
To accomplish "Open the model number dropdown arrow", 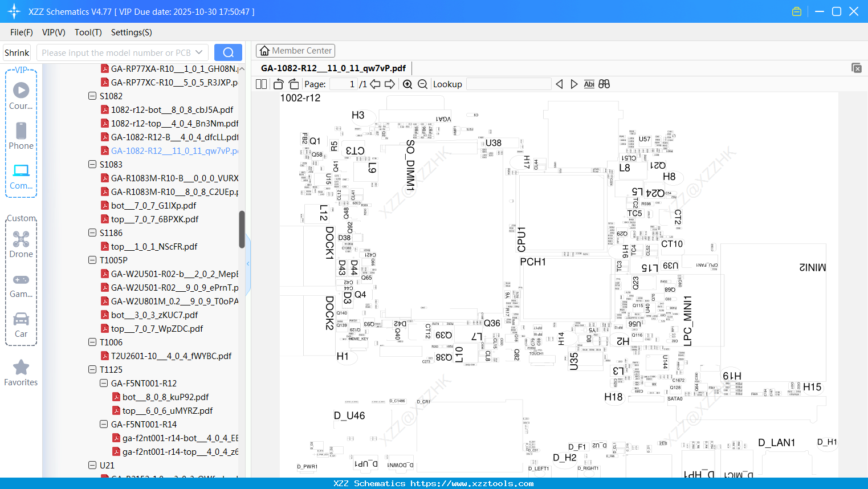I will coord(199,52).
